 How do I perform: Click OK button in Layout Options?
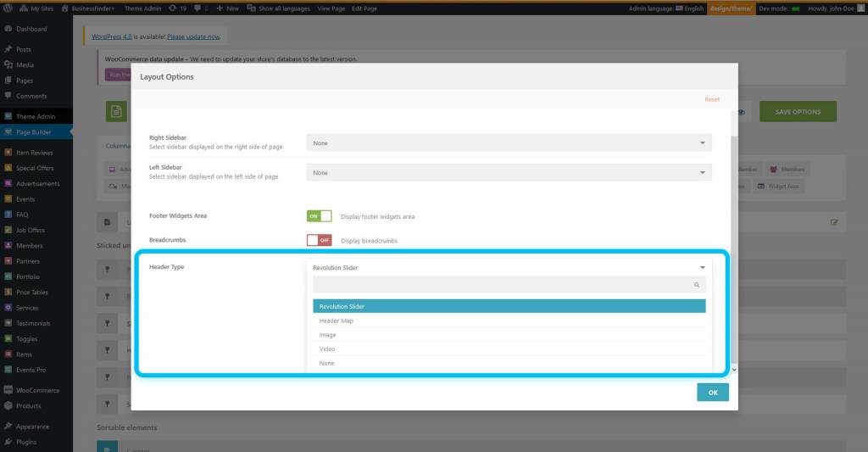pyautogui.click(x=712, y=392)
